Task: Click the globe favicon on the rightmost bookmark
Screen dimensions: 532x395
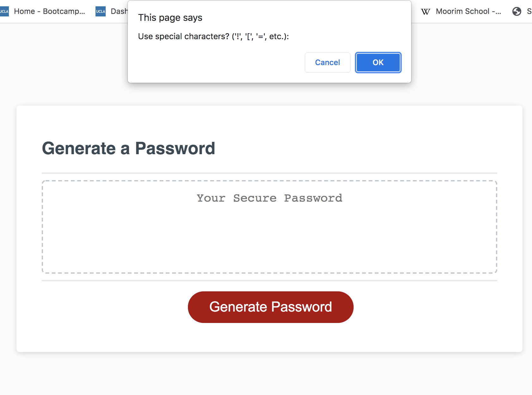Action: point(517,11)
